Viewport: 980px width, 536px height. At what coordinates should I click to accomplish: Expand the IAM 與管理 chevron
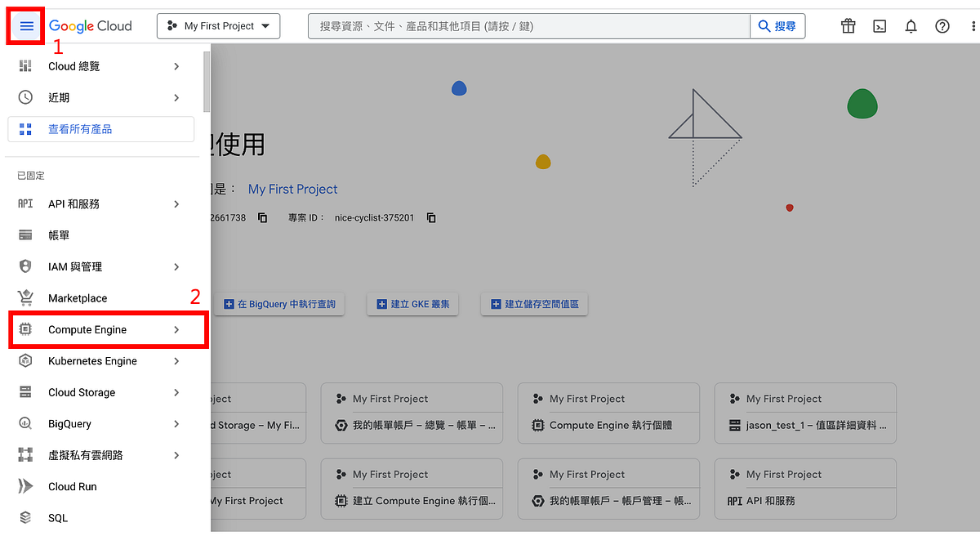[176, 266]
